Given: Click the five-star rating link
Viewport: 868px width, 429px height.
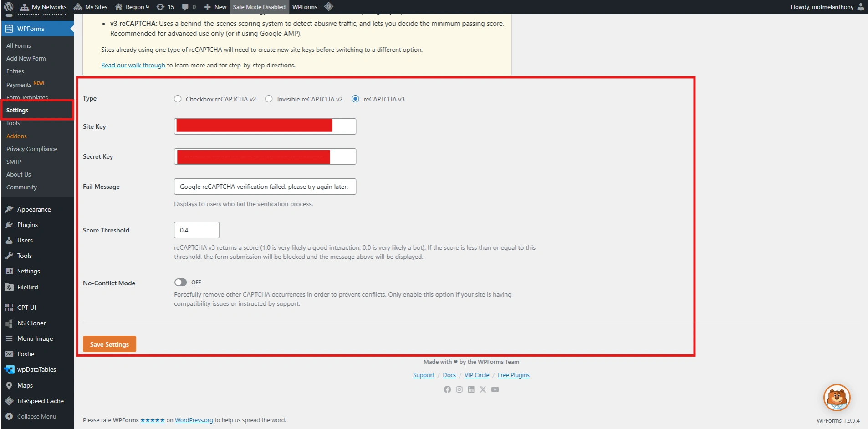Looking at the screenshot, I should [x=152, y=420].
